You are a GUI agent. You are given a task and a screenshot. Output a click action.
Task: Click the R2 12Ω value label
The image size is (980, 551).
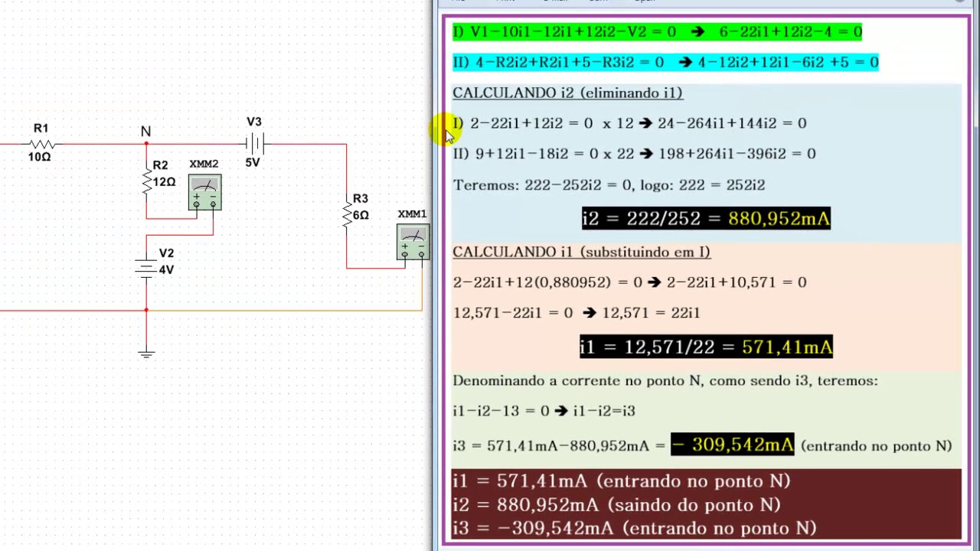pyautogui.click(x=164, y=182)
